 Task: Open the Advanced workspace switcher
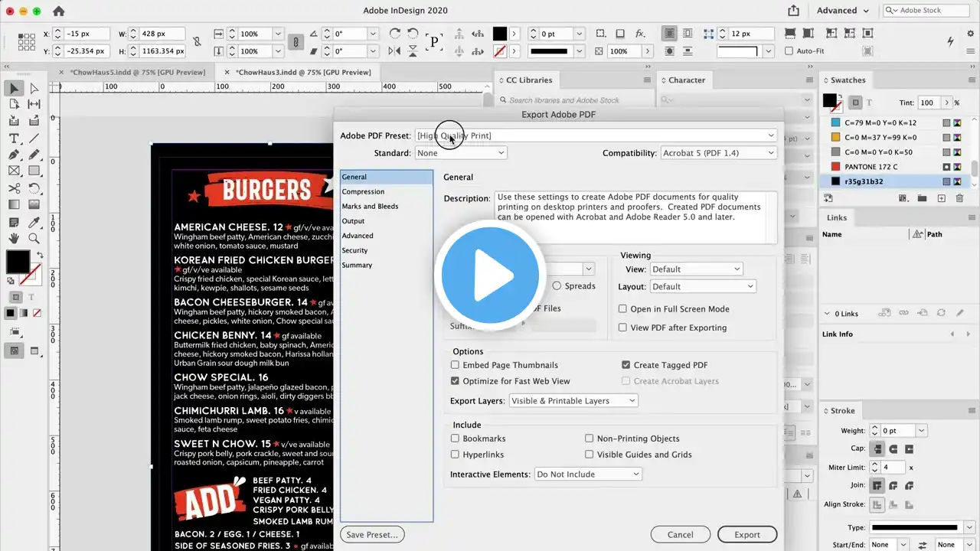coord(843,11)
